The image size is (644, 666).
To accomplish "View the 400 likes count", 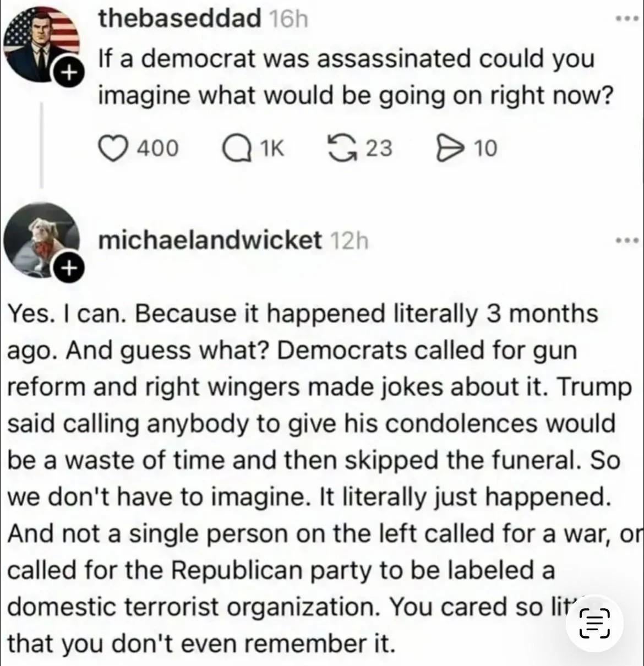I will 157,148.
